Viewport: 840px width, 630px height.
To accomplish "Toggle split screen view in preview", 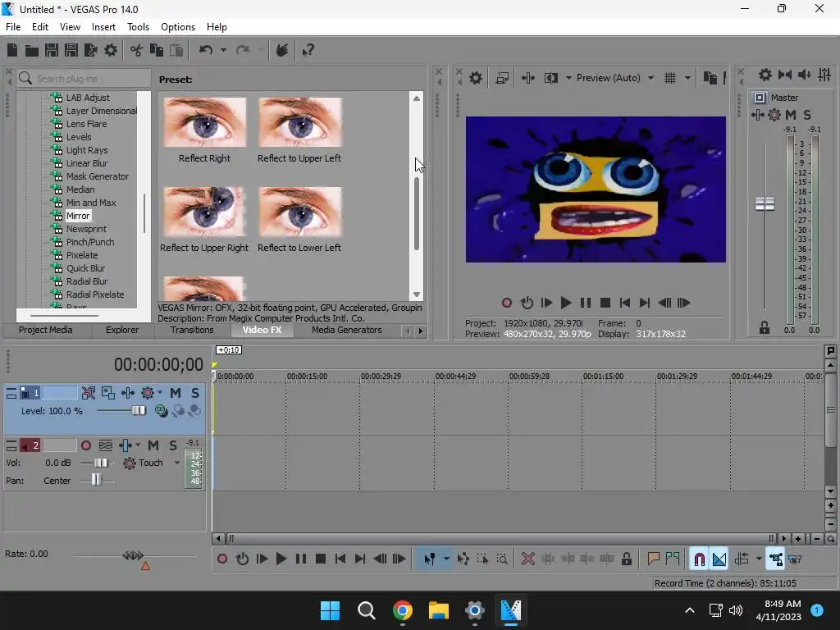I will coord(551,78).
